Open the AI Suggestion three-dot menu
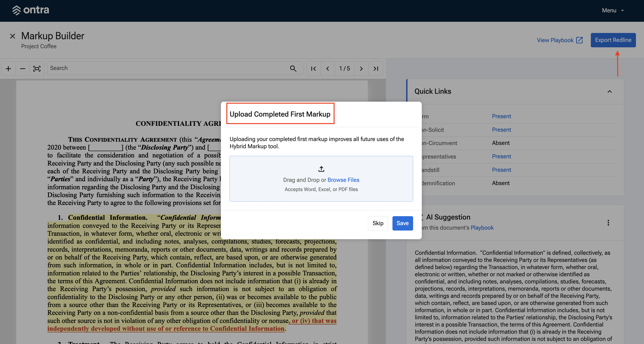Viewport: 644px width, 344px height. click(x=608, y=223)
